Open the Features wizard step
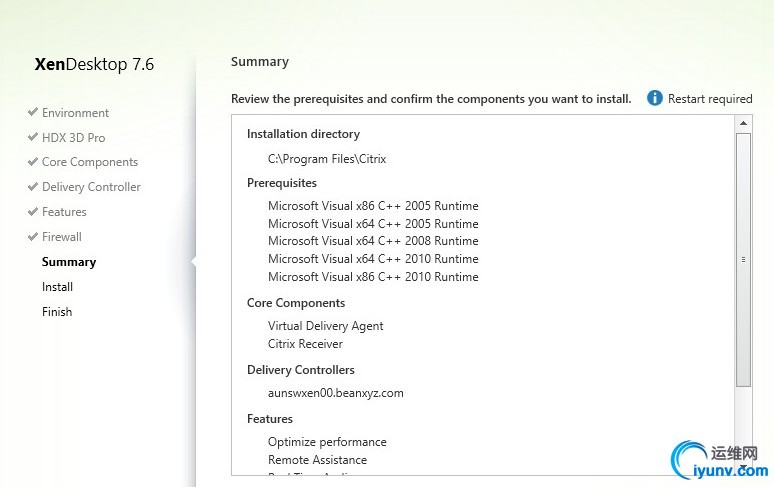The width and height of the screenshot is (774, 487). (64, 212)
